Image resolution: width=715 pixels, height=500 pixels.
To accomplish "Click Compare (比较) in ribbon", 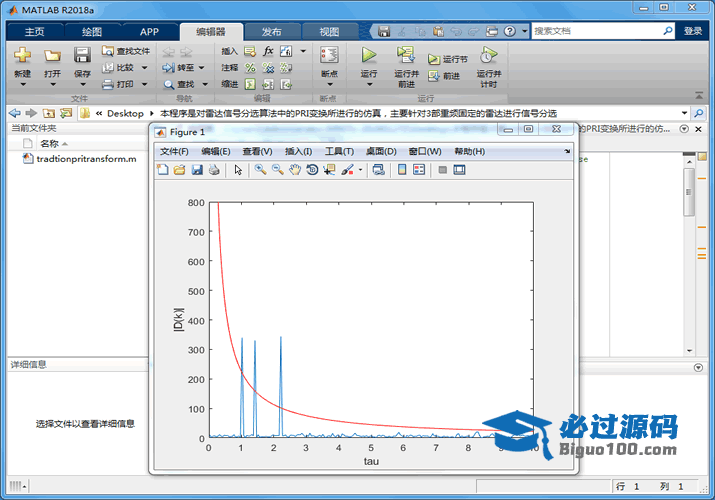I will (119, 67).
